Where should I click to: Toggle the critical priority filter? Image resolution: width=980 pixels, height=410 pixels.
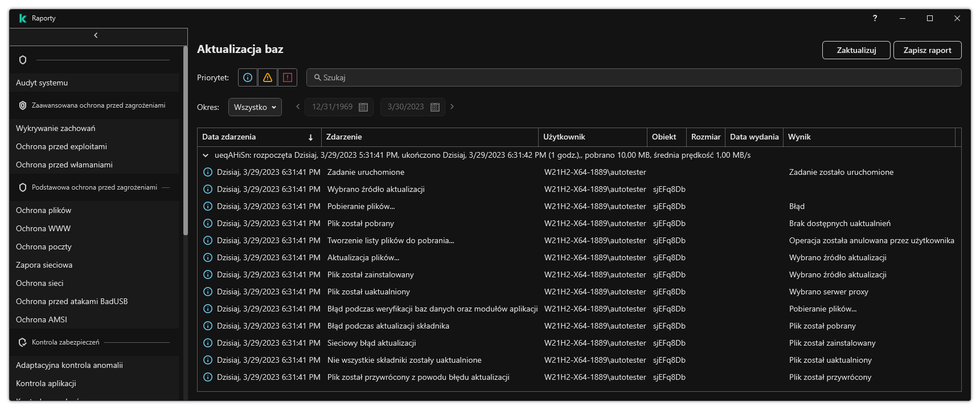(288, 77)
